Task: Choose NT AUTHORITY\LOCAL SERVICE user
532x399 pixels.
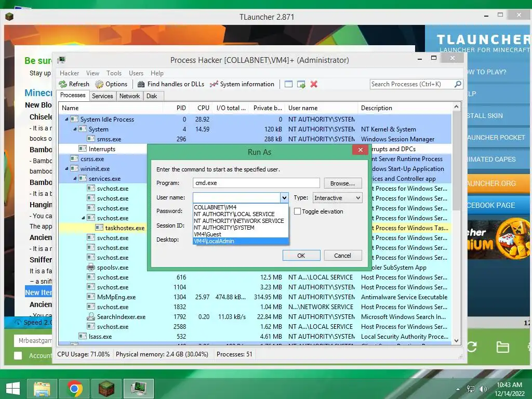Action: tap(241, 214)
